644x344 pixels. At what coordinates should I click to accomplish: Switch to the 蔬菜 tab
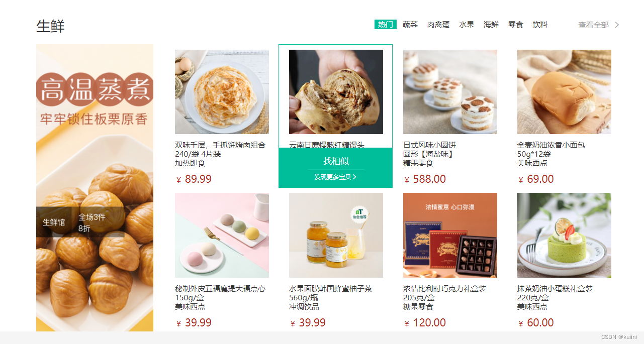point(410,25)
